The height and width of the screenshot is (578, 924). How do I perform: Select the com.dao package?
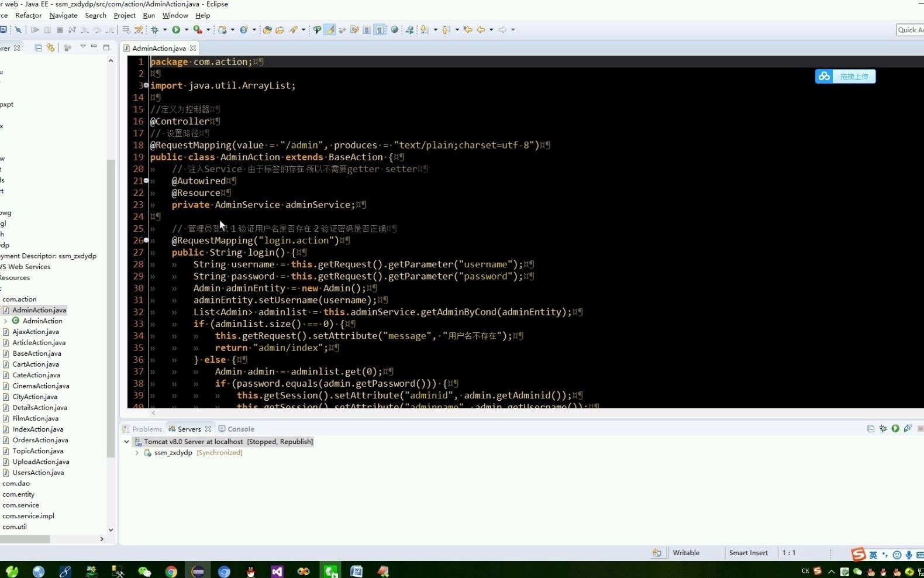click(x=16, y=484)
